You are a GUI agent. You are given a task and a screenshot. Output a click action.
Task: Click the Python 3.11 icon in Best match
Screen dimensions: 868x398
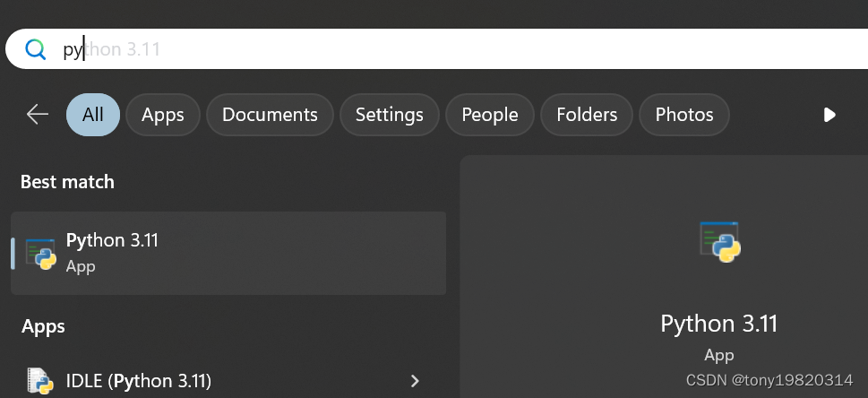tap(41, 254)
